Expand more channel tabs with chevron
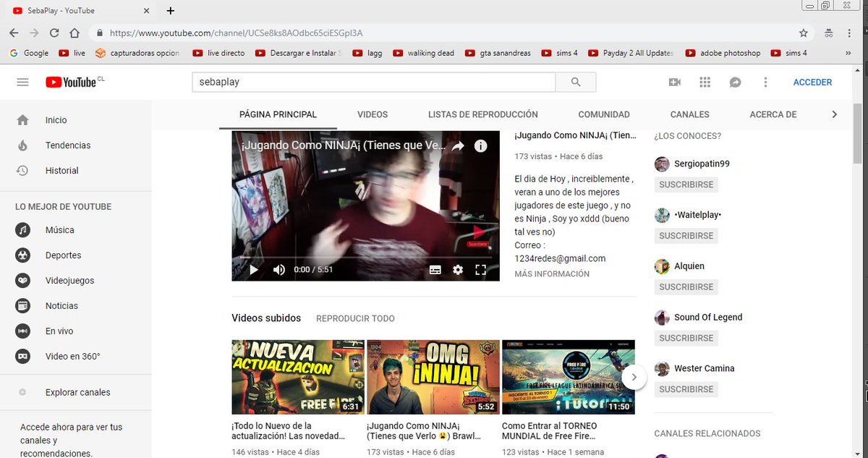The image size is (868, 458). click(834, 114)
